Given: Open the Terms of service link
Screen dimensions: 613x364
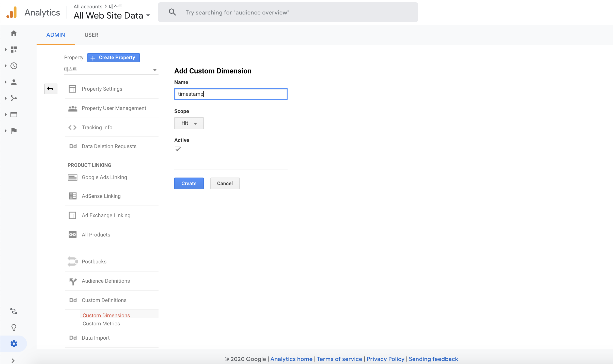Looking at the screenshot, I should [x=339, y=359].
